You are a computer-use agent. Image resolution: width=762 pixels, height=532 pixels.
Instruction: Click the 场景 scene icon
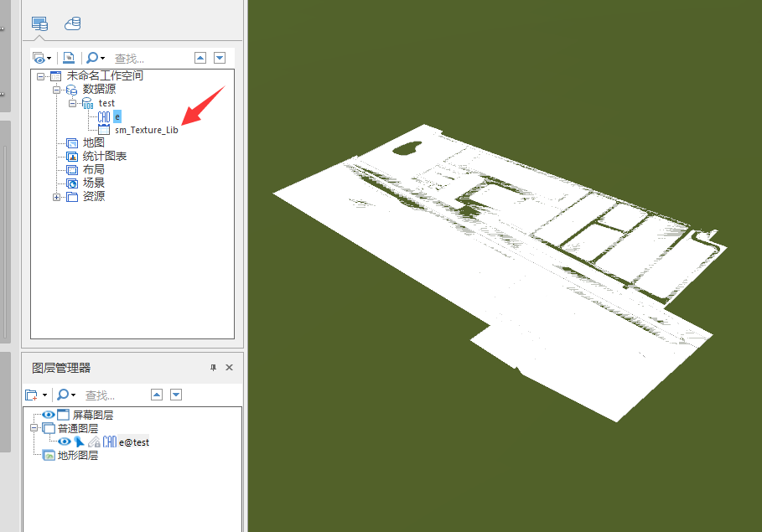(x=72, y=183)
